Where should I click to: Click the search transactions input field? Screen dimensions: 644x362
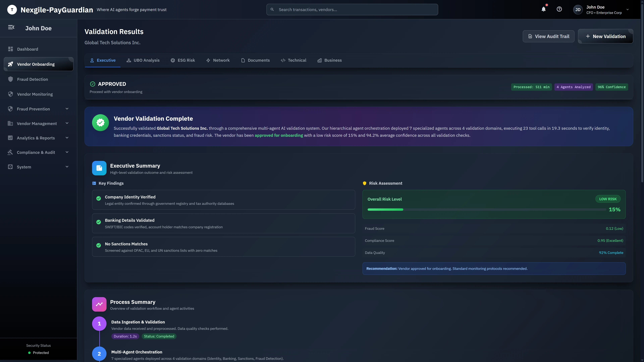[x=352, y=10]
